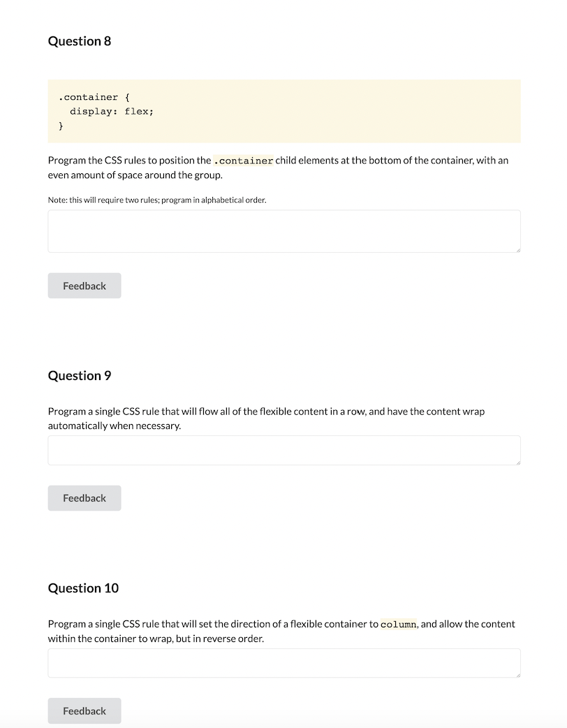The height and width of the screenshot is (728, 567).
Task: Click inside the Question 10 answer box
Action: point(279,662)
